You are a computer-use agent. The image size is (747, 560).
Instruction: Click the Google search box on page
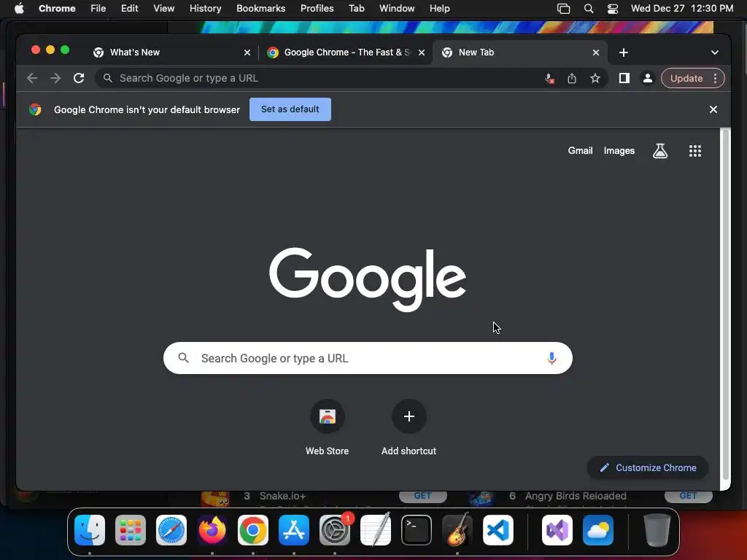pos(368,358)
